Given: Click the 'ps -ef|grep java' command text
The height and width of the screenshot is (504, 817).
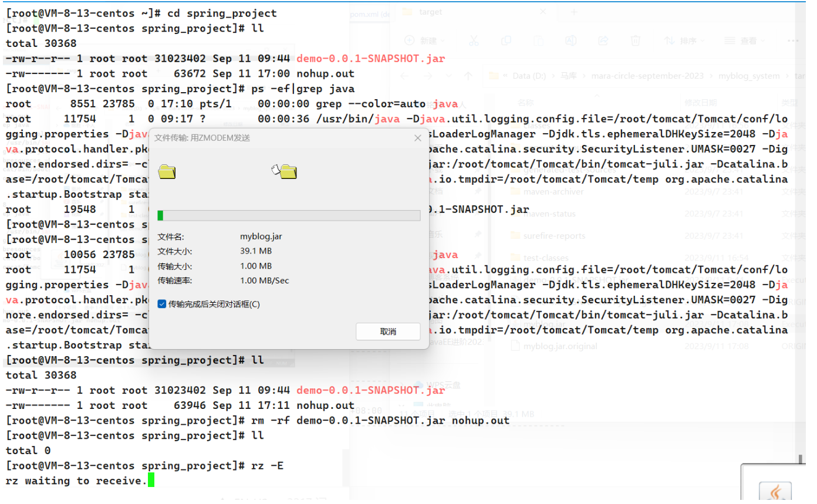Looking at the screenshot, I should (x=302, y=89).
